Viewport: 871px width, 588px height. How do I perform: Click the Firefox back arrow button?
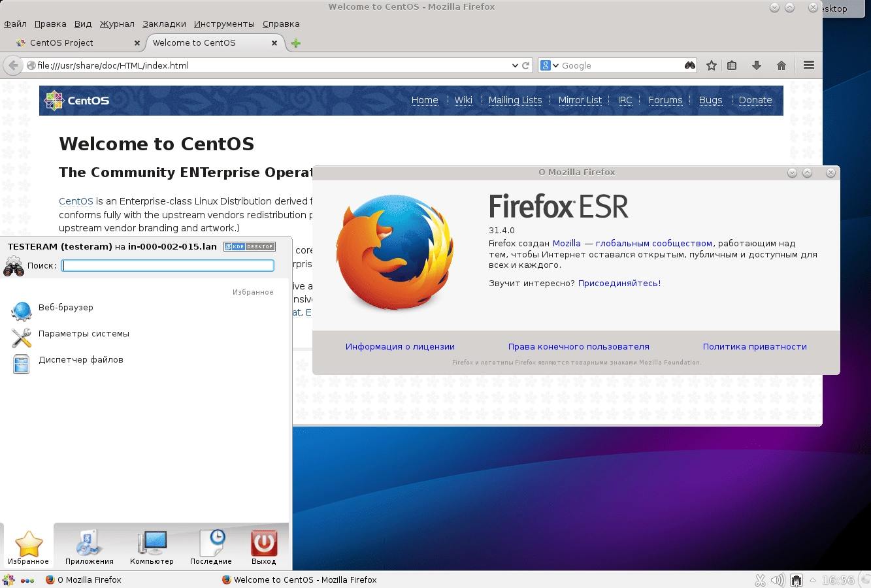coord(13,65)
